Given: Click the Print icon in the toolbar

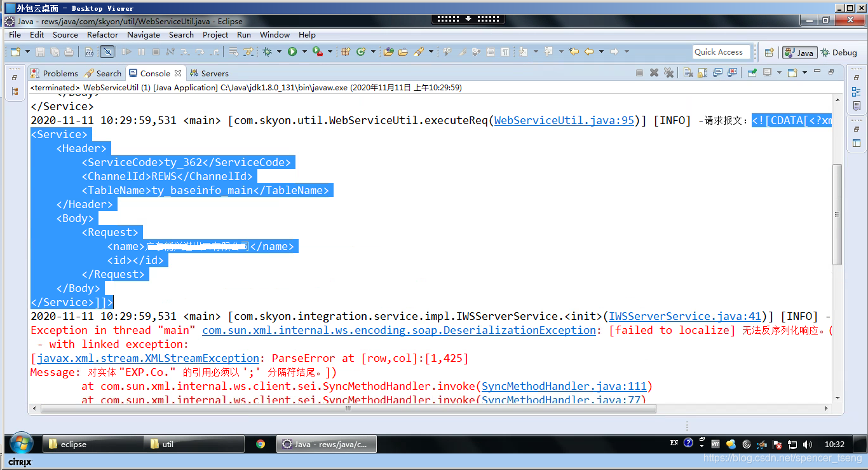Looking at the screenshot, I should [x=69, y=51].
